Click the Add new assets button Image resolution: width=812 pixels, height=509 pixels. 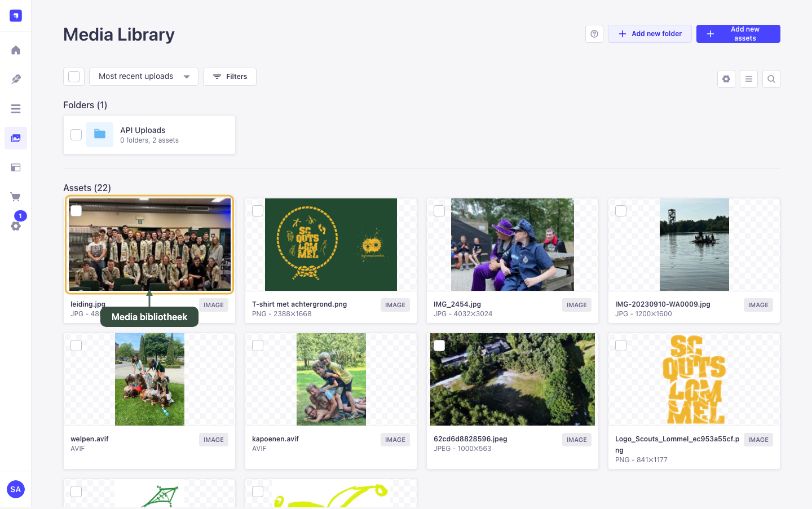pyautogui.click(x=738, y=34)
